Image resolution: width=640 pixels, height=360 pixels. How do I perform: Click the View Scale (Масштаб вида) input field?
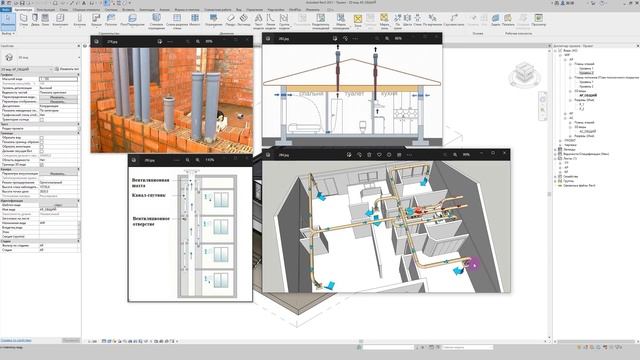tap(58, 79)
